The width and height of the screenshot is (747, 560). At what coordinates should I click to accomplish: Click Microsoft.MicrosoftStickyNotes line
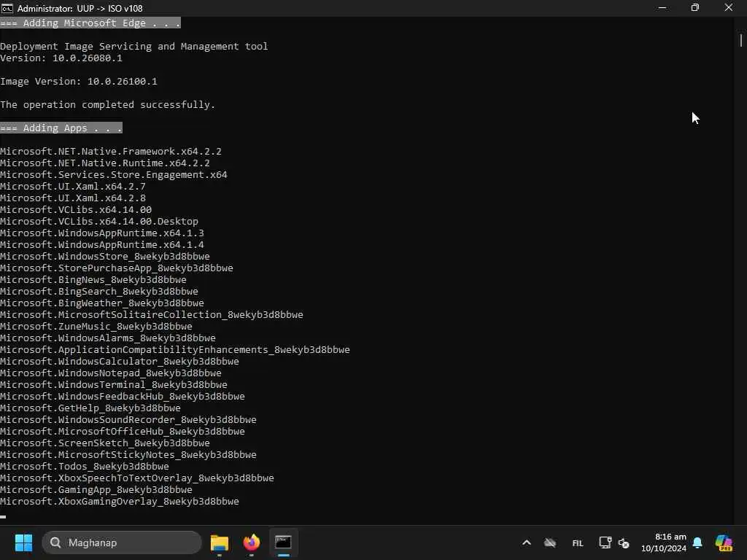(128, 455)
